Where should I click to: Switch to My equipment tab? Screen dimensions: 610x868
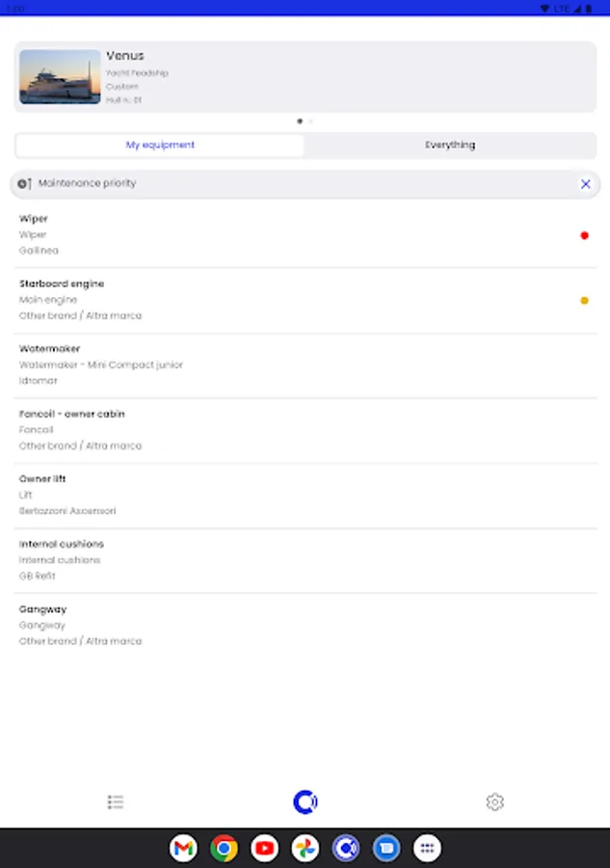tap(160, 146)
